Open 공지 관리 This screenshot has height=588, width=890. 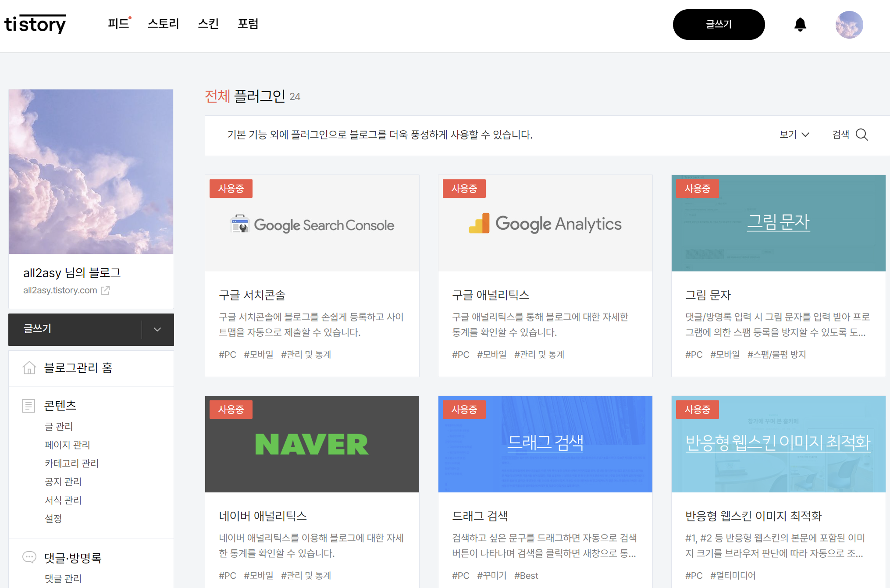click(63, 481)
